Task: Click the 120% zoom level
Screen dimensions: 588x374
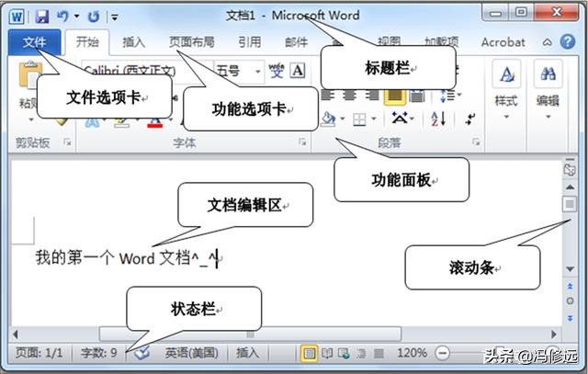Action: tap(412, 353)
